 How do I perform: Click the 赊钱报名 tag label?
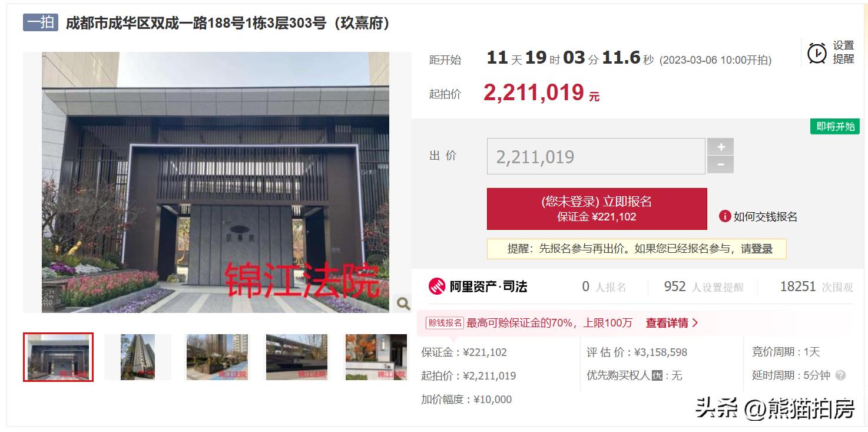445,323
